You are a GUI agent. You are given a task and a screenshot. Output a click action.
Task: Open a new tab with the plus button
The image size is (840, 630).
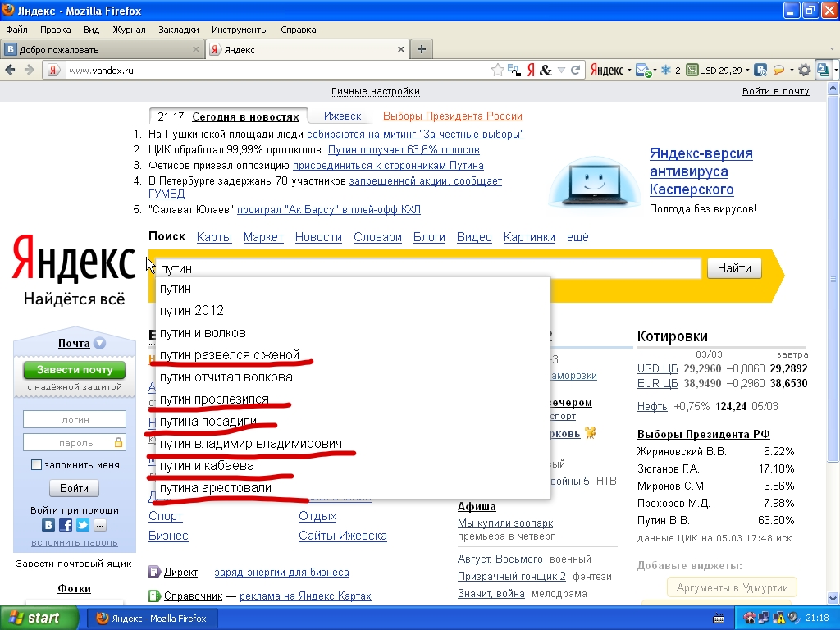(422, 49)
